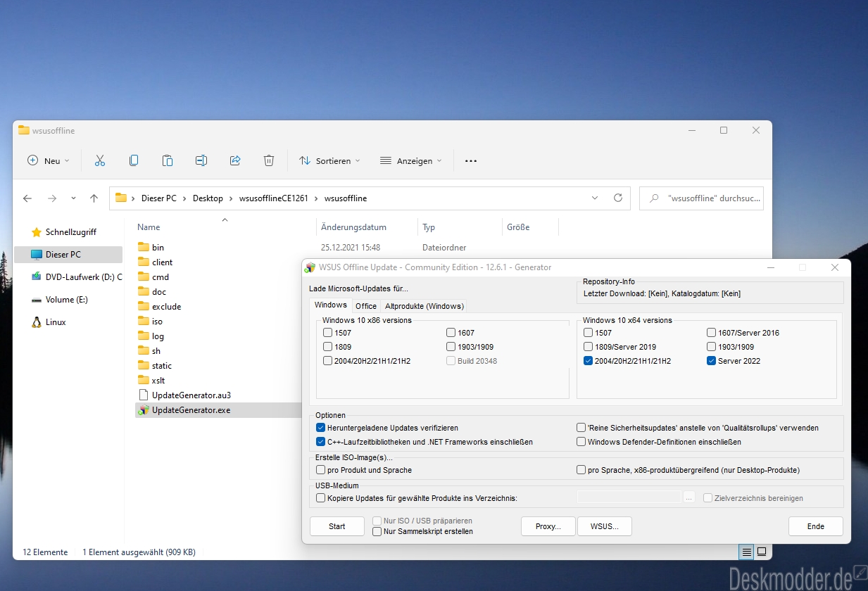Select the exclude folder icon
The width and height of the screenshot is (868, 591).
click(x=144, y=306)
